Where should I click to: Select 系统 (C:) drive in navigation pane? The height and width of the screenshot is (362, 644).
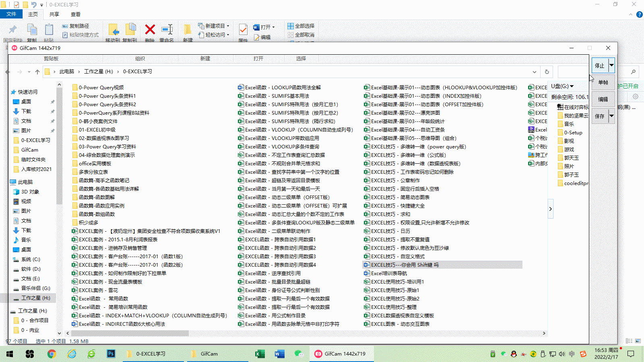click(x=31, y=259)
